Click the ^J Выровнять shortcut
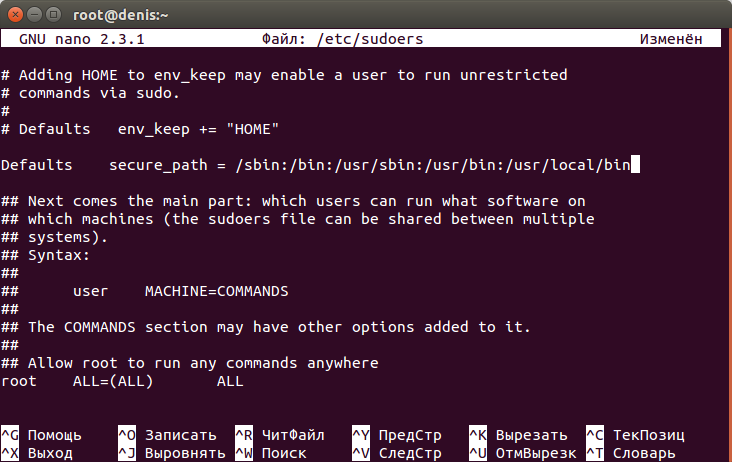Viewport: 732px width, 462px height. pos(171,453)
